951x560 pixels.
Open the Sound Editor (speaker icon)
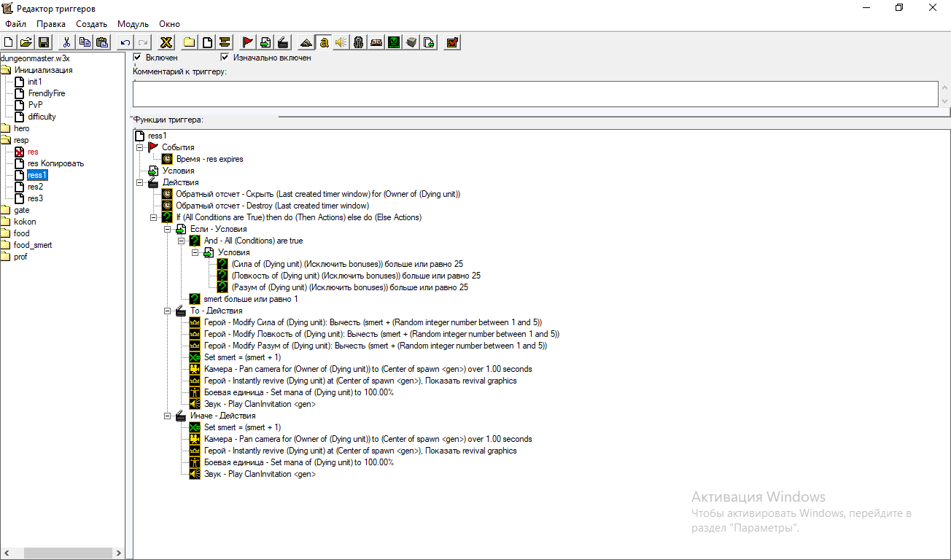pos(341,42)
